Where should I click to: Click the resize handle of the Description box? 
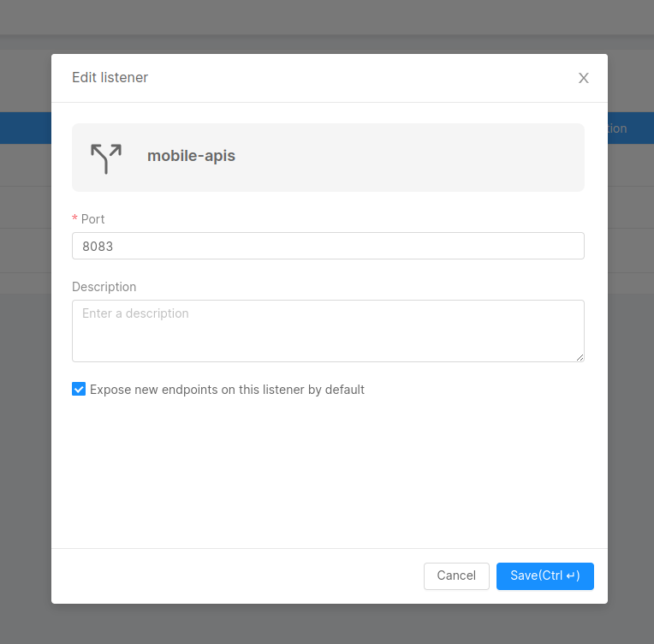click(580, 357)
